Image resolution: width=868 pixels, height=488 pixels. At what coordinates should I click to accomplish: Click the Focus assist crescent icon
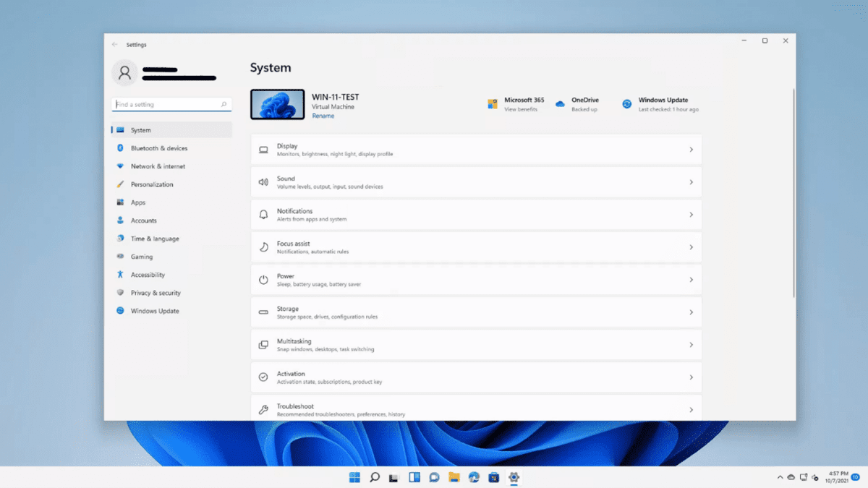pos(263,247)
